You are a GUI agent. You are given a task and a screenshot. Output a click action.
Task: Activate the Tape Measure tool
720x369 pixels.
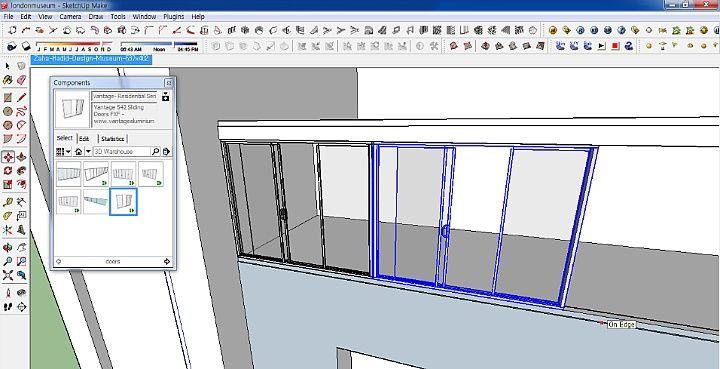(7, 202)
